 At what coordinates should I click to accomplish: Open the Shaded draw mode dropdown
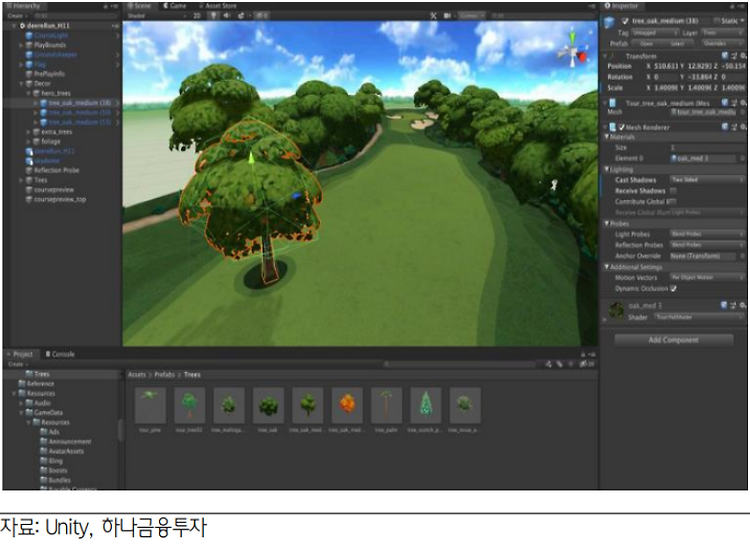156,16
